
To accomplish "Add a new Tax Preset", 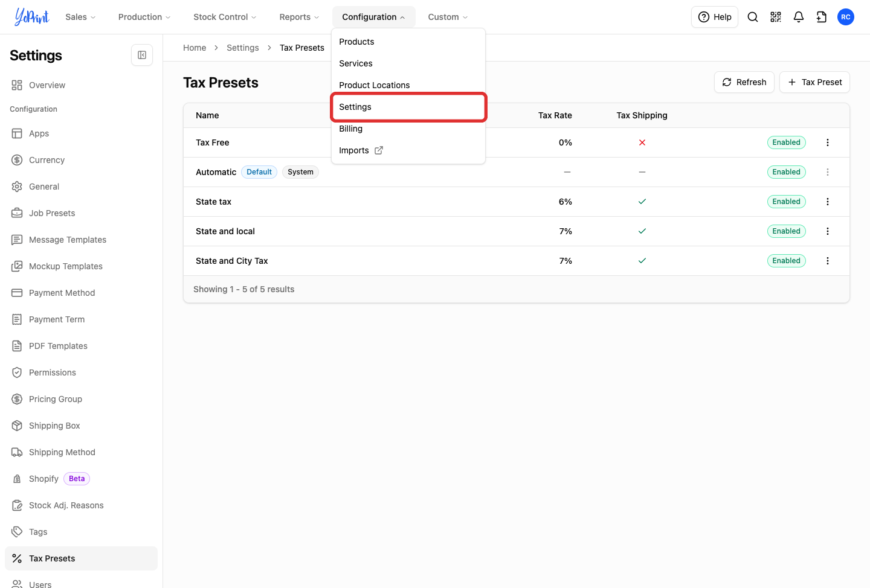I will tap(814, 82).
